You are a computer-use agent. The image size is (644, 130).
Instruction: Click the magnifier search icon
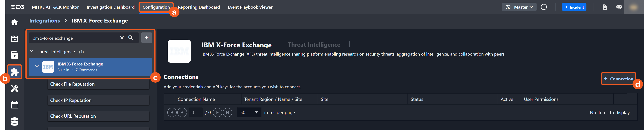(131, 38)
